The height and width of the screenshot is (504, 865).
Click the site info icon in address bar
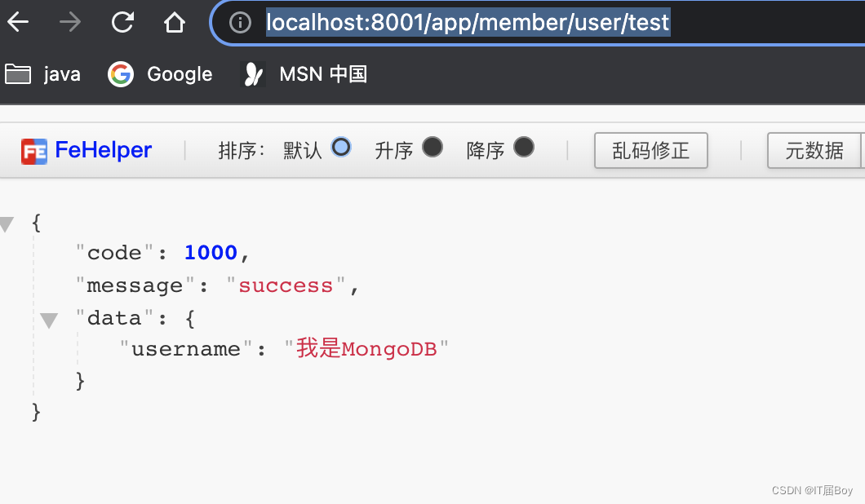click(239, 23)
